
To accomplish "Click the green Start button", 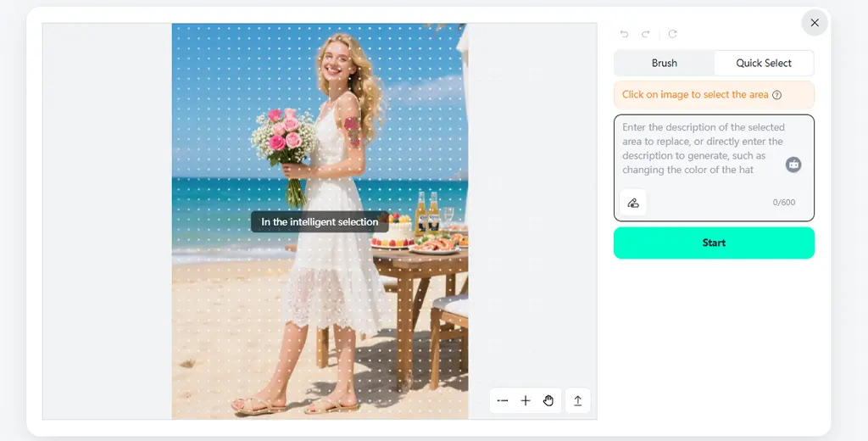I will (x=714, y=243).
